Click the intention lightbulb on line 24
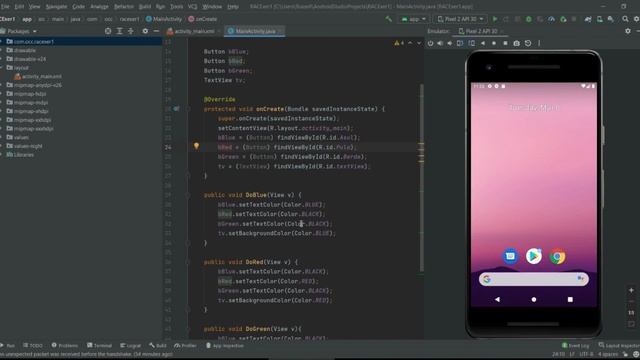 tap(196, 146)
